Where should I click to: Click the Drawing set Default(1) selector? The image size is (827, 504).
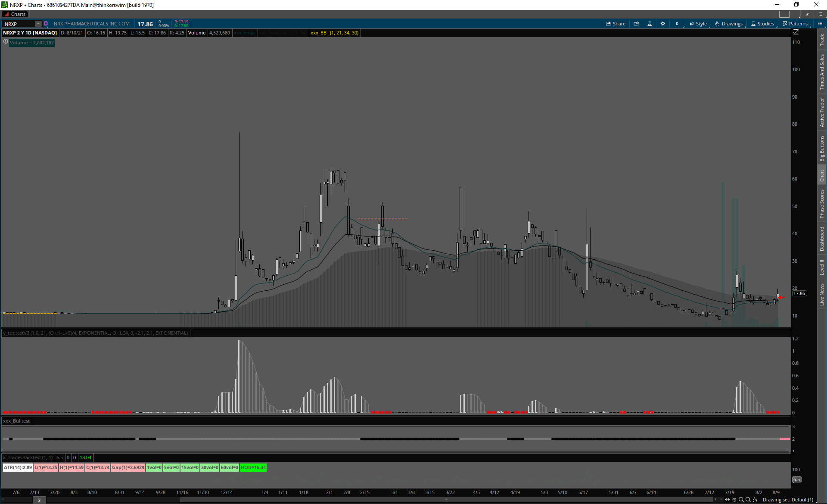coord(788,500)
